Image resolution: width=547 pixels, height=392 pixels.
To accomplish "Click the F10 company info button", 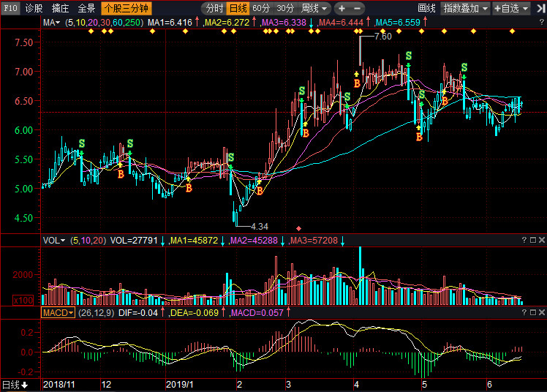I will point(10,8).
